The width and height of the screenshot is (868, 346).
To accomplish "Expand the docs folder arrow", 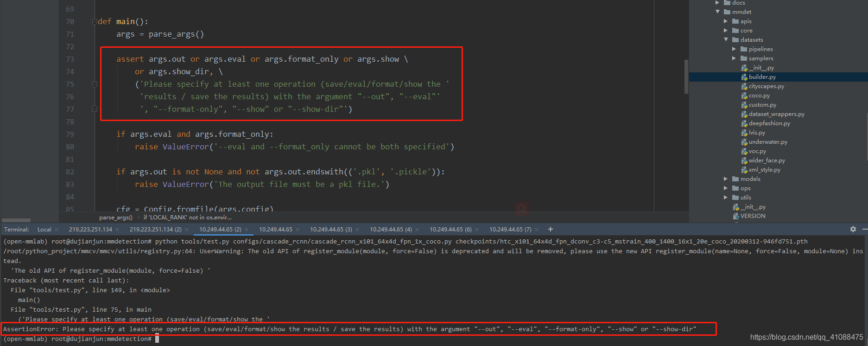I will click(x=717, y=3).
